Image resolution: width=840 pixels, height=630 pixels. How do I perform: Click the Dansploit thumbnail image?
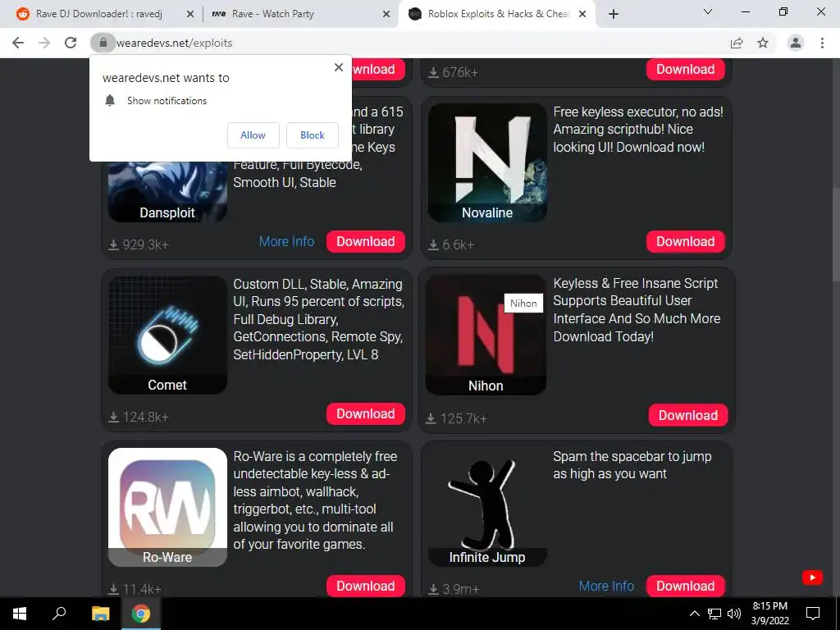pos(167,192)
